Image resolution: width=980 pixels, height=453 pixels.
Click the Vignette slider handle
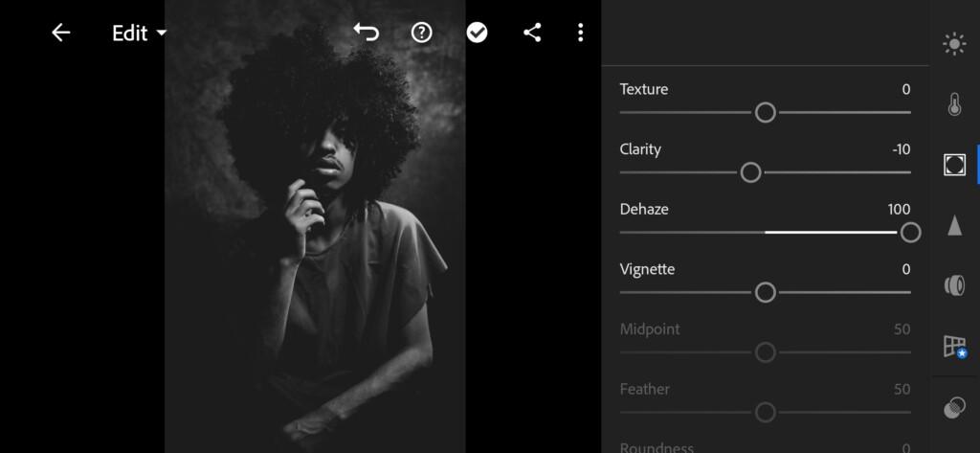coord(765,292)
